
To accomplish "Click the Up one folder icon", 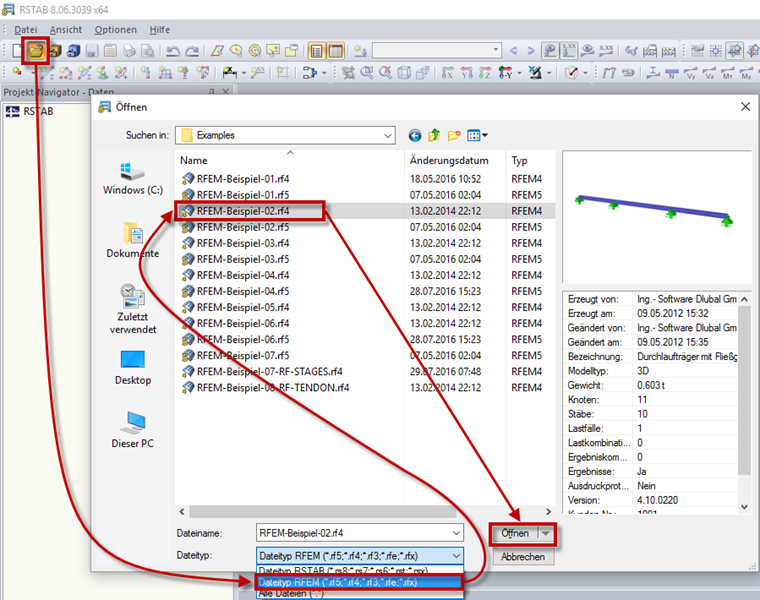I will point(434,135).
